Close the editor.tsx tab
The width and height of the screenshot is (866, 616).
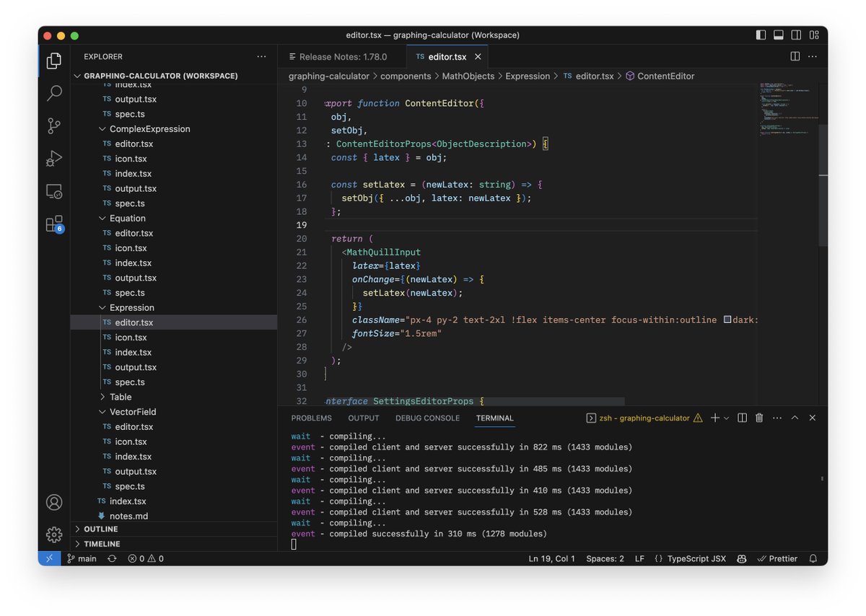tap(478, 56)
